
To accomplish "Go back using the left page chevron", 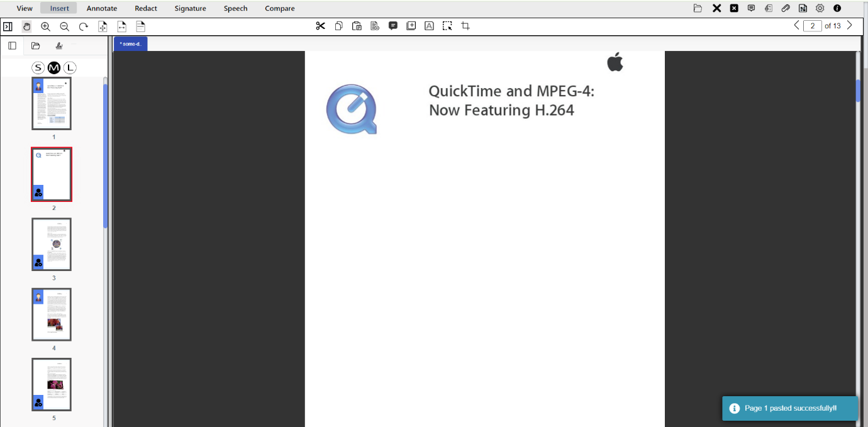I will coord(796,25).
